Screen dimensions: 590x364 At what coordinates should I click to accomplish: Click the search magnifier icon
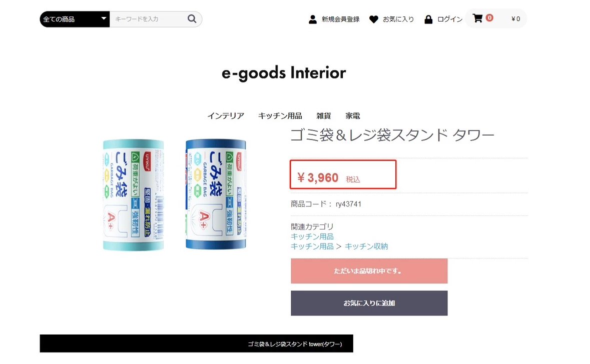tap(192, 19)
